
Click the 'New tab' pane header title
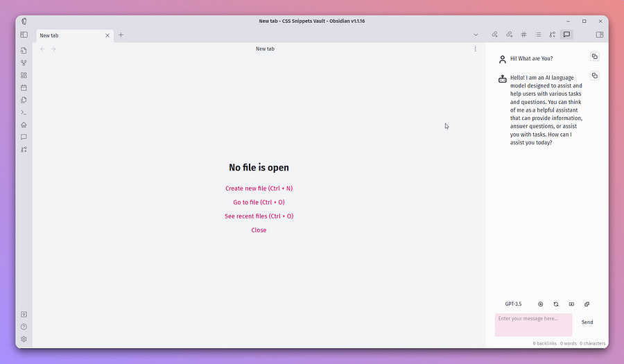(265, 49)
